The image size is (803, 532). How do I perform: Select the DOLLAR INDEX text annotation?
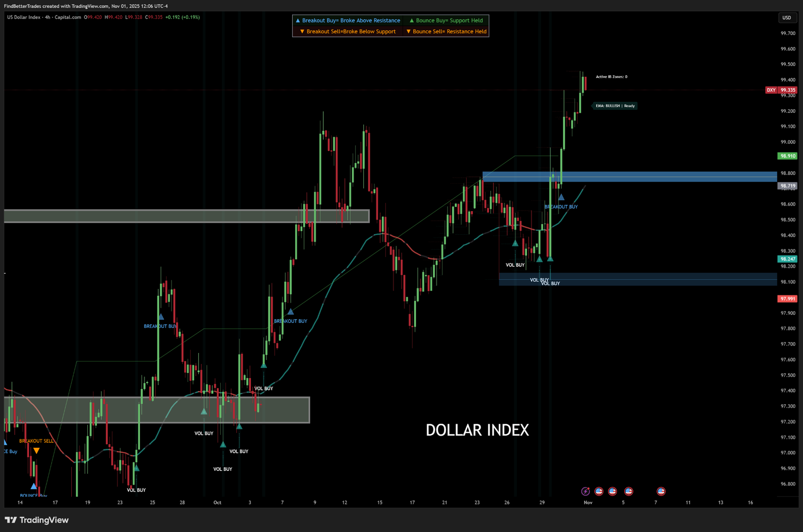pyautogui.click(x=477, y=430)
